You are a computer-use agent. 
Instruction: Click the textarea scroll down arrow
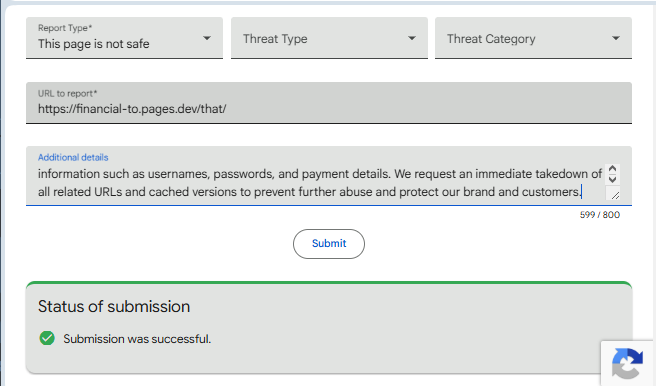click(612, 179)
